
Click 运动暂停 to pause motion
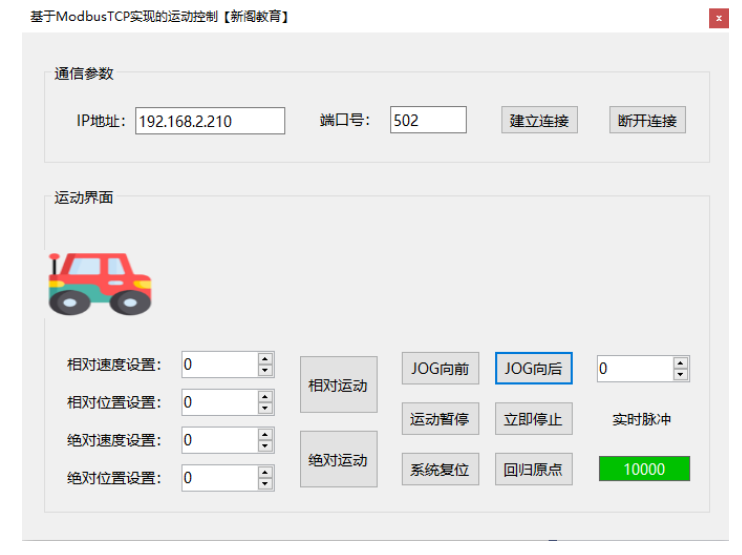(439, 419)
